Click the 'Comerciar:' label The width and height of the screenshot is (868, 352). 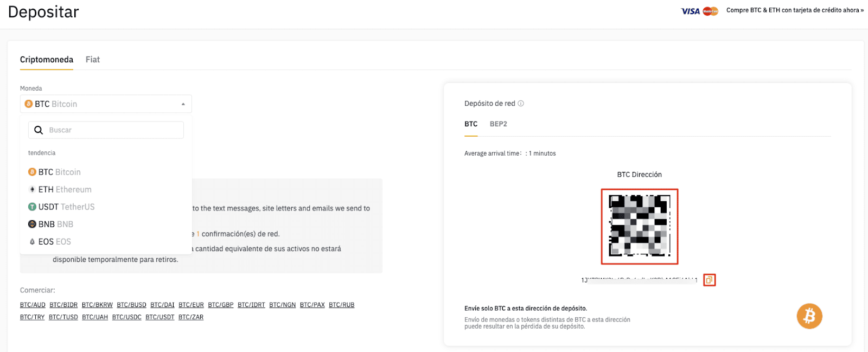pos(37,290)
